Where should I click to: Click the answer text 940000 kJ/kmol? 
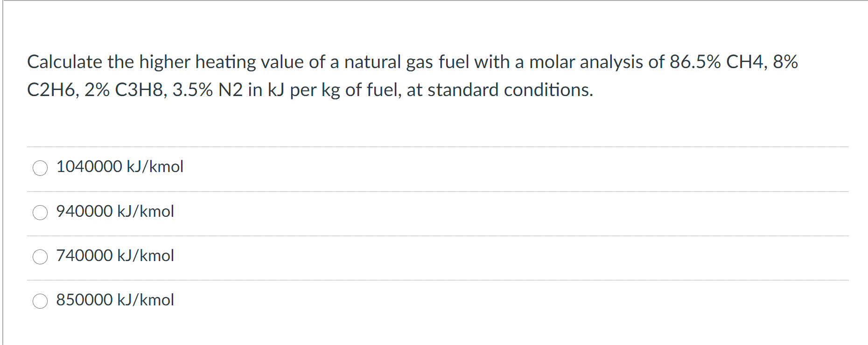pos(115,211)
